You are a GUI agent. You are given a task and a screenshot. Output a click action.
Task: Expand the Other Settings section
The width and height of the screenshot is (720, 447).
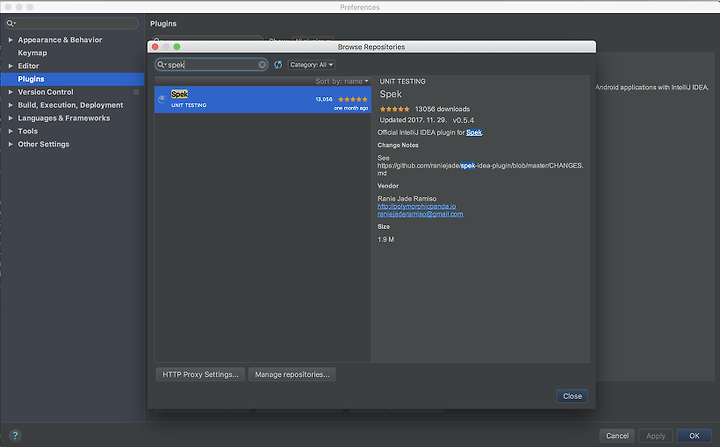coord(11,144)
